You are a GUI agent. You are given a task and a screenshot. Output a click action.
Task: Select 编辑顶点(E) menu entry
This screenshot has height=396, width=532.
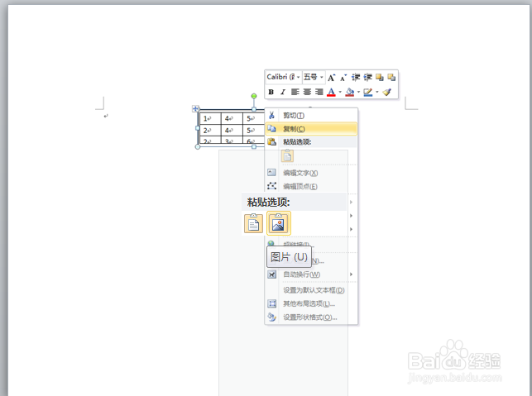coord(300,187)
